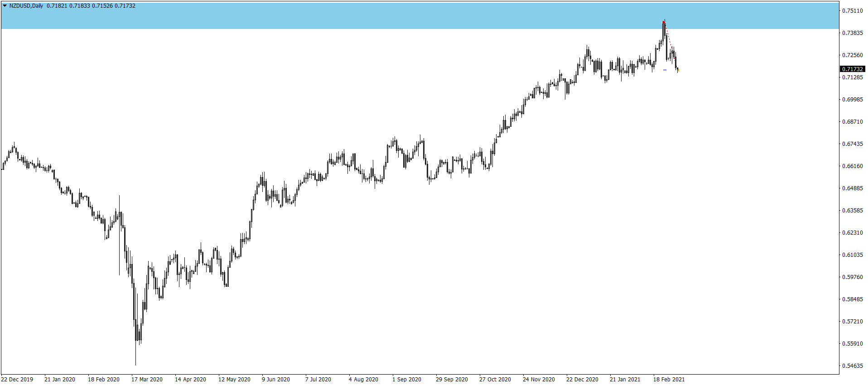Click date label 27 Oct 2020

tap(495, 379)
